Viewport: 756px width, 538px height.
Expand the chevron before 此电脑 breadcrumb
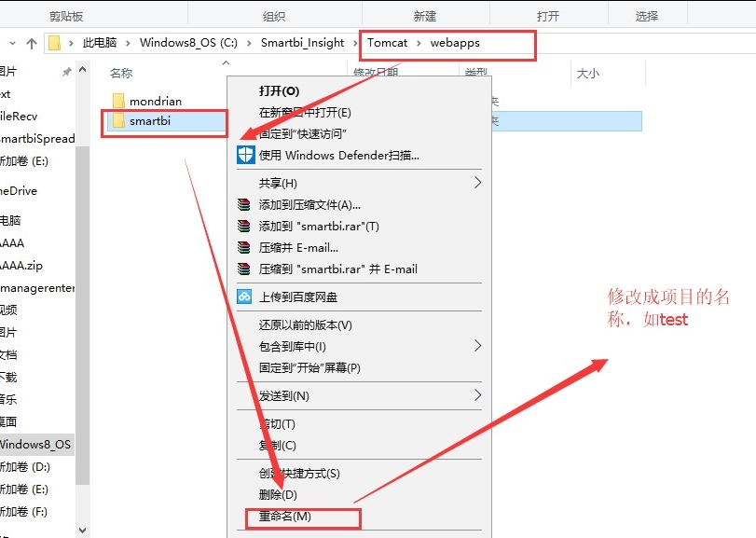[x=71, y=44]
